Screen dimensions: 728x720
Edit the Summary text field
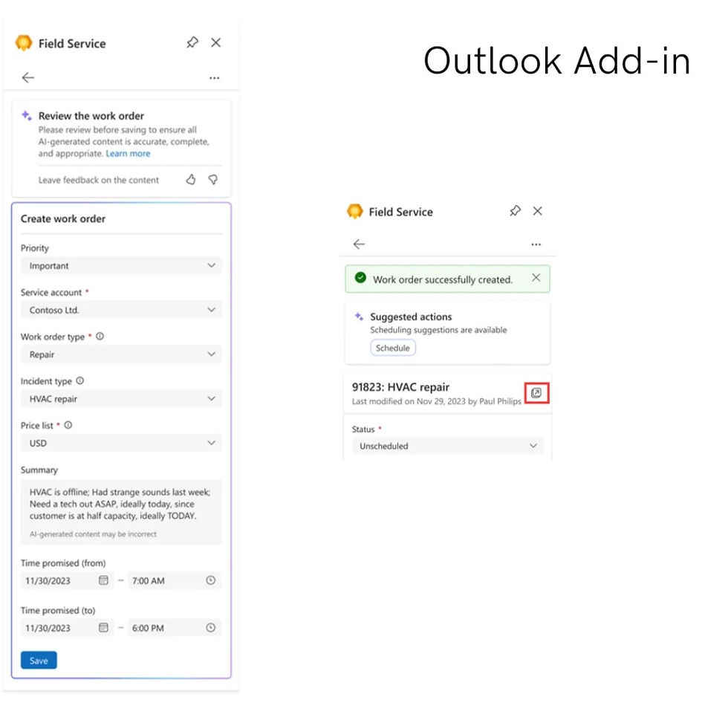[120, 512]
